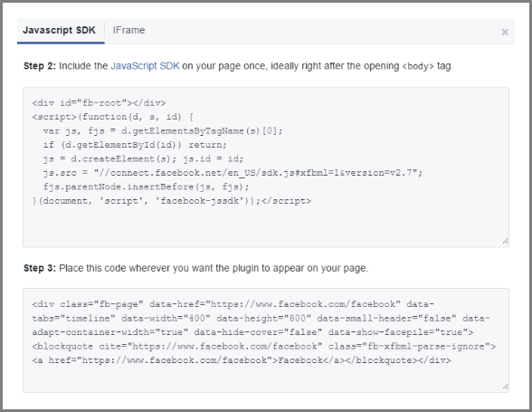Click the a href Facebook anchor line
532x412 pixels.
(x=242, y=360)
